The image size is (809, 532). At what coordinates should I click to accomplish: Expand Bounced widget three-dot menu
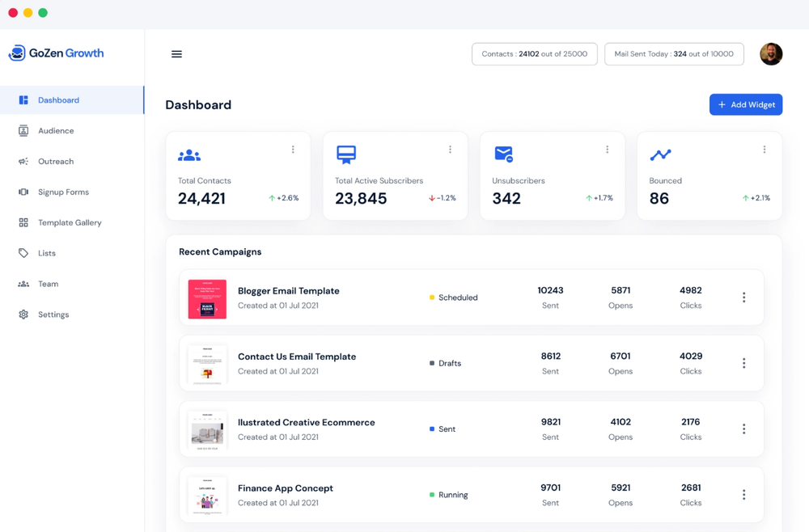coord(764,150)
